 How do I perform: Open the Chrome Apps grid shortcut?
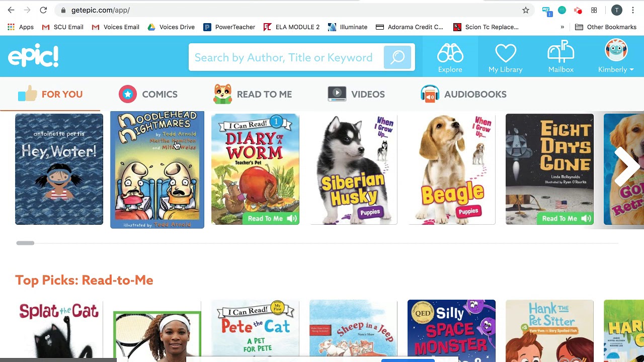pos(21,27)
